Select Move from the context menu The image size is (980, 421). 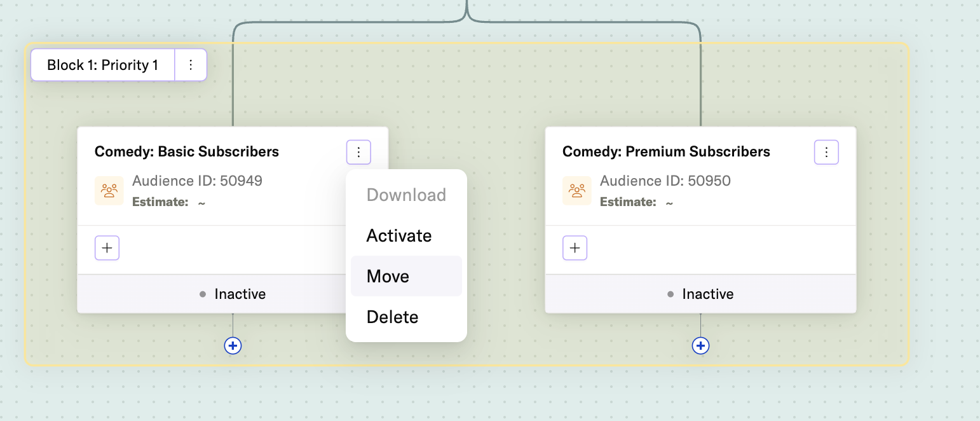point(387,276)
